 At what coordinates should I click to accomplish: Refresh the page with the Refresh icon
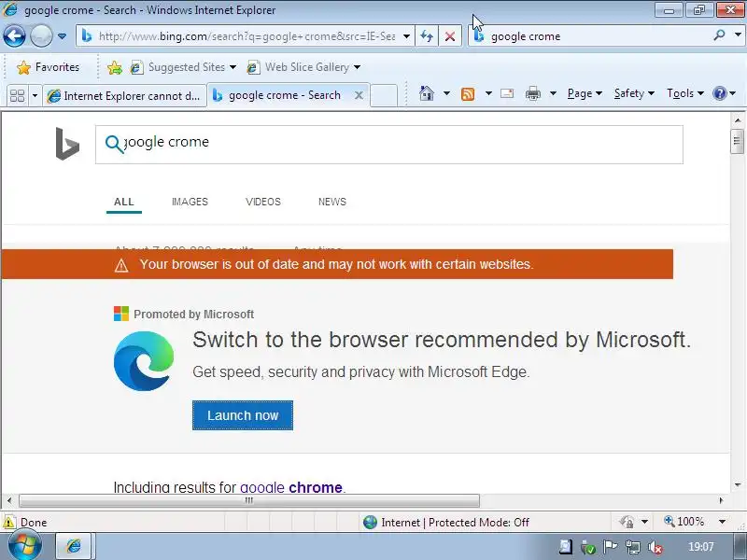(x=427, y=36)
